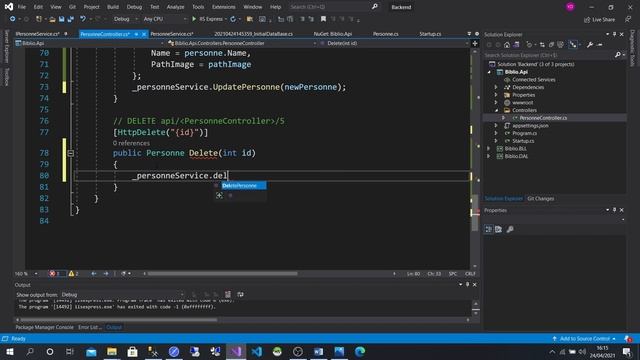Viewport: 640px width, 360px height.
Task: Open the Delete(int id) member dropdown
Action: click(x=395, y=43)
